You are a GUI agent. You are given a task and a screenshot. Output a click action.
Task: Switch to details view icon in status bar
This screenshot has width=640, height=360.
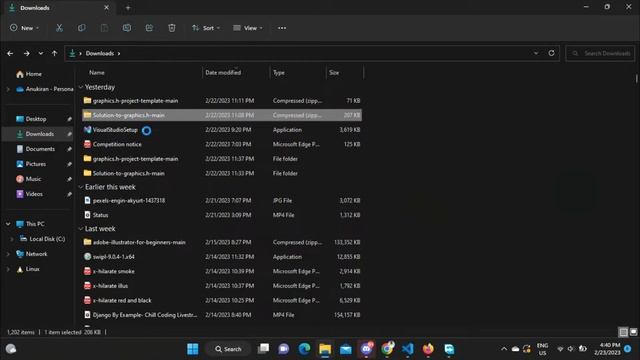[623, 332]
